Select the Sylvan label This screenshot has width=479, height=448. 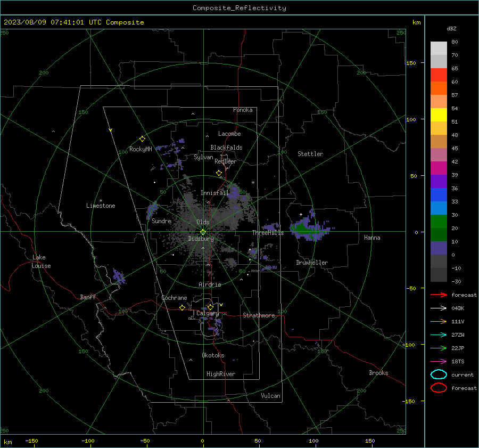203,157
